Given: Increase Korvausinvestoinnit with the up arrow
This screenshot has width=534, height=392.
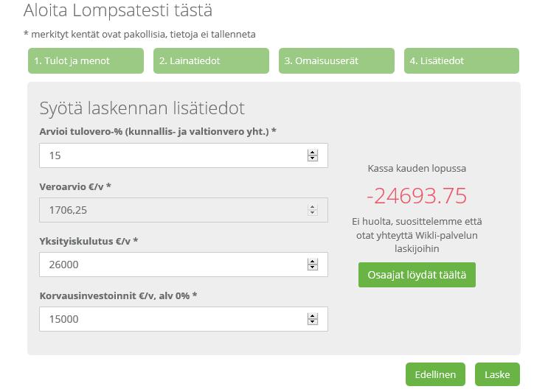Looking at the screenshot, I should coord(312,316).
